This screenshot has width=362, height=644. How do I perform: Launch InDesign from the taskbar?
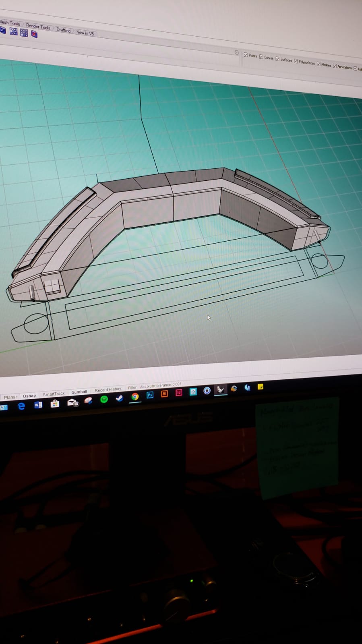(179, 393)
